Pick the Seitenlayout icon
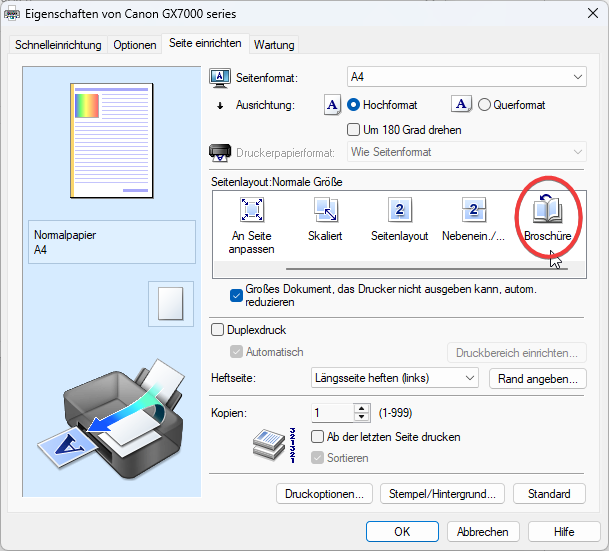609x551 pixels. (399, 211)
